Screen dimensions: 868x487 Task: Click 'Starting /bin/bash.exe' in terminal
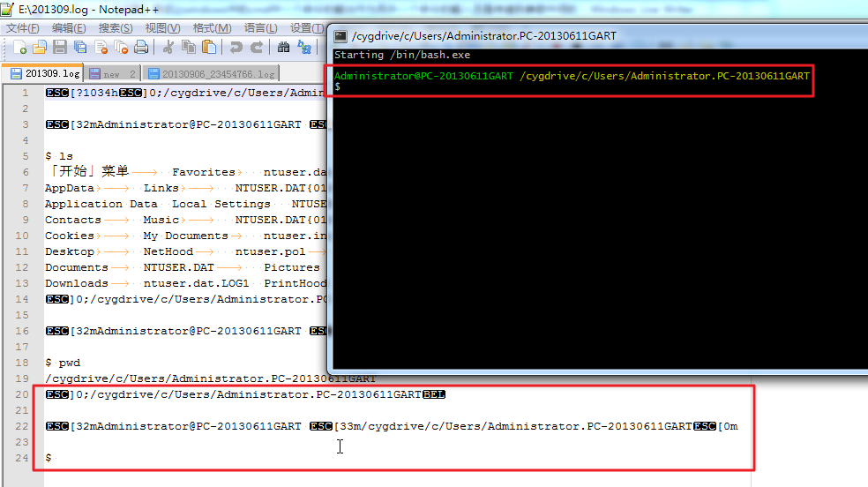pyautogui.click(x=402, y=55)
